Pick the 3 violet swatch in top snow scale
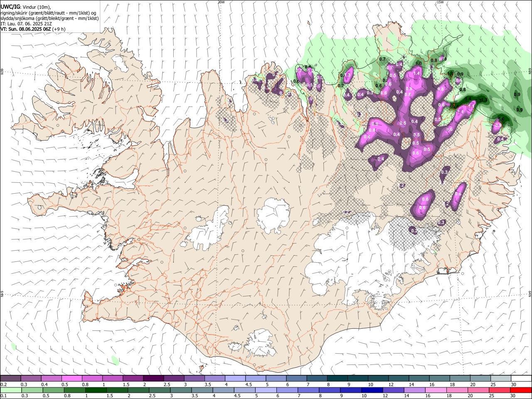This screenshot has width=532, height=399. point(194,378)
